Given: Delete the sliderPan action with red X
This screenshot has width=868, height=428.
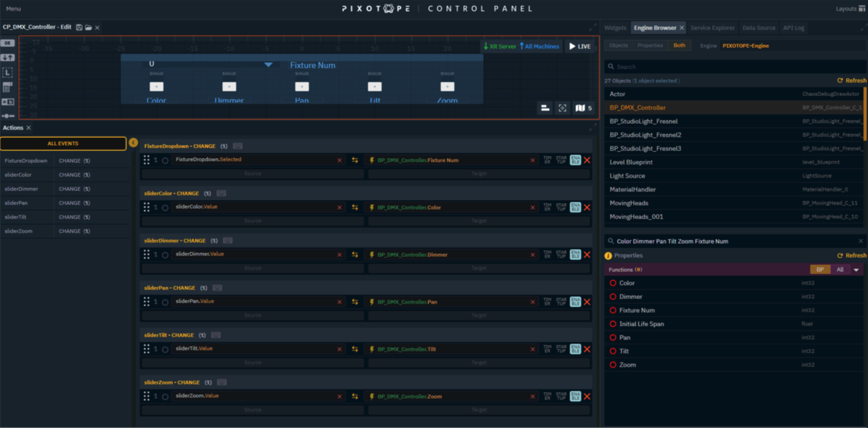Looking at the screenshot, I should pos(587,302).
